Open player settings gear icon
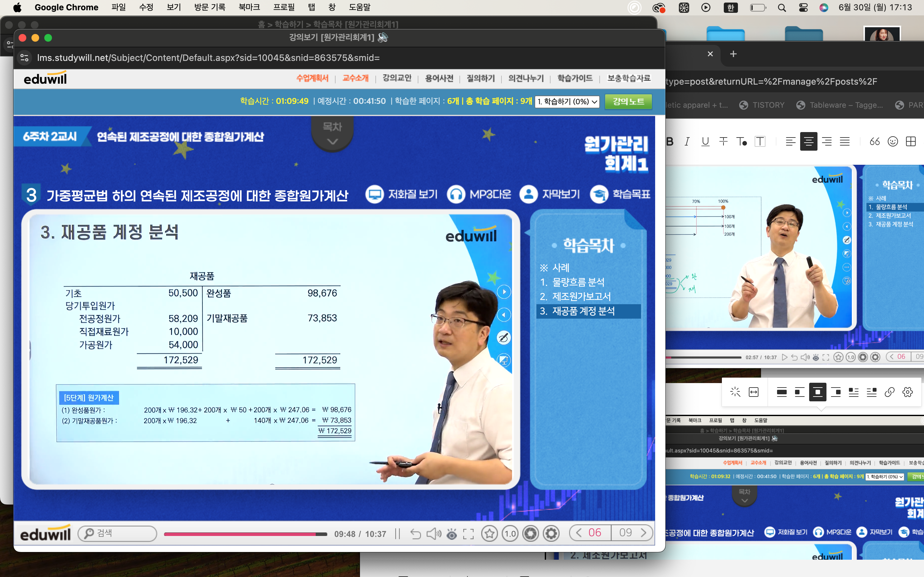 click(x=551, y=533)
